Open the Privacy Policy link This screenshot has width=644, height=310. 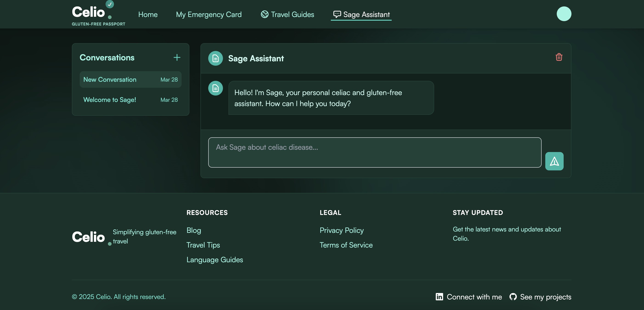tap(341, 230)
